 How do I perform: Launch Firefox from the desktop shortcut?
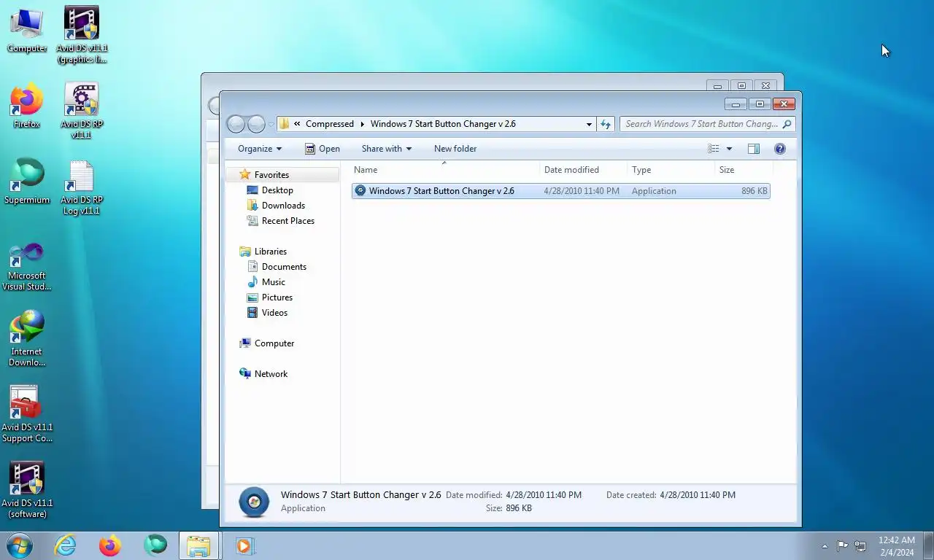click(27, 106)
